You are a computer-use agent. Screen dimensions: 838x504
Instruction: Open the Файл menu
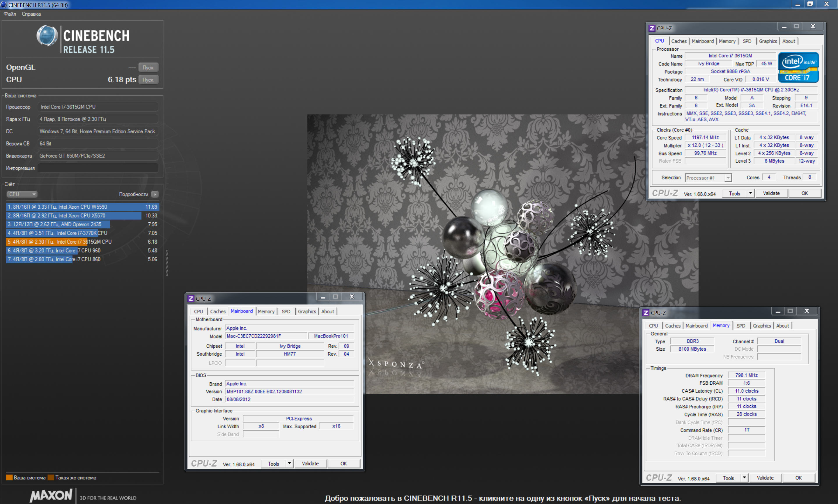point(10,14)
